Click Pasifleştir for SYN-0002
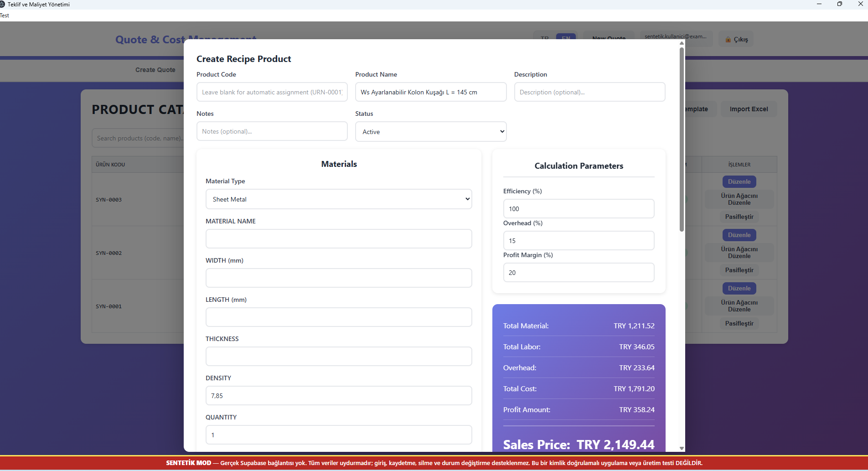The height and width of the screenshot is (471, 868). pos(739,270)
